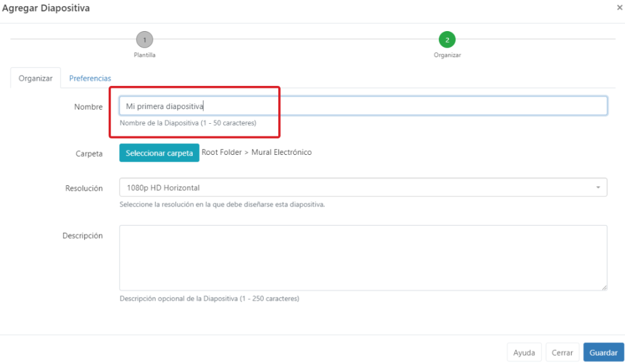Click the Resolución field label
The width and height of the screenshot is (625, 364).
tap(84, 188)
